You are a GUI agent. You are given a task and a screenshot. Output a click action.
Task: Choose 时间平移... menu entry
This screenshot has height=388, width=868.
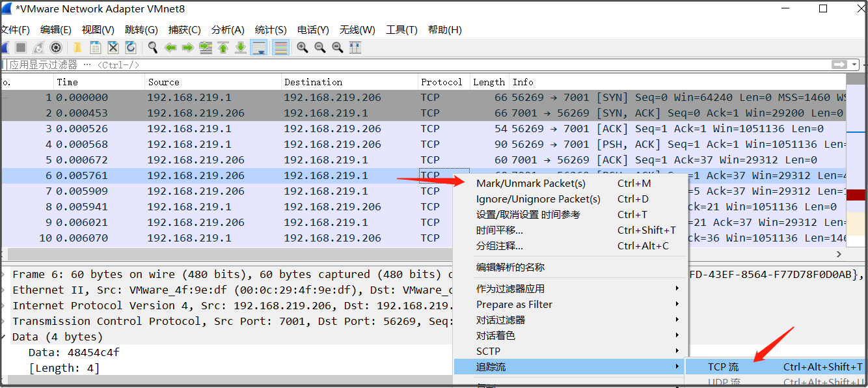569,230
